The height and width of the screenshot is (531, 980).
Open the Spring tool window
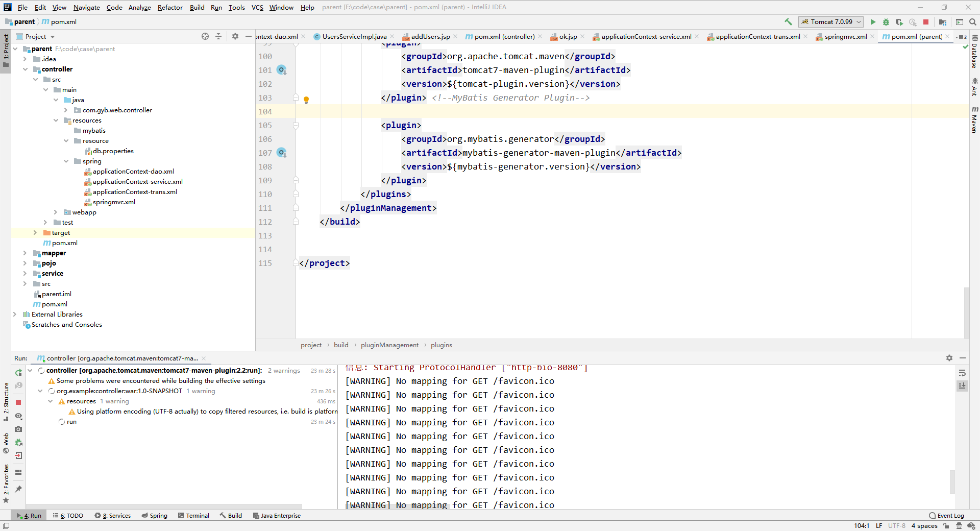click(155, 516)
